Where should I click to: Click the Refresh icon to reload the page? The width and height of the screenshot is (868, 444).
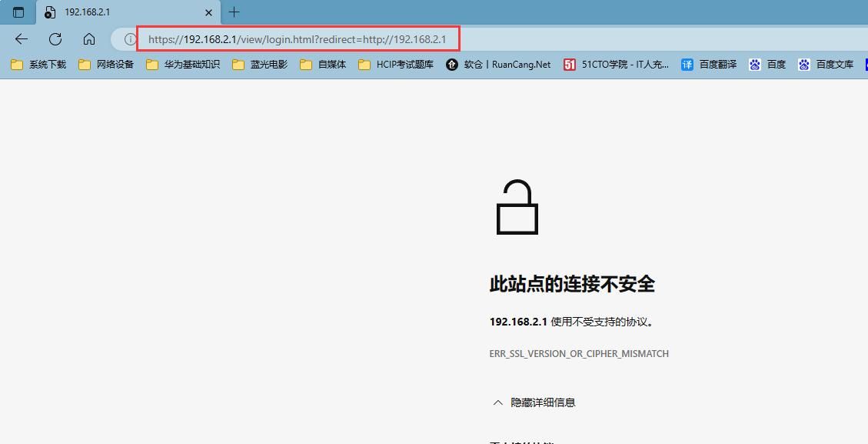[x=54, y=38]
